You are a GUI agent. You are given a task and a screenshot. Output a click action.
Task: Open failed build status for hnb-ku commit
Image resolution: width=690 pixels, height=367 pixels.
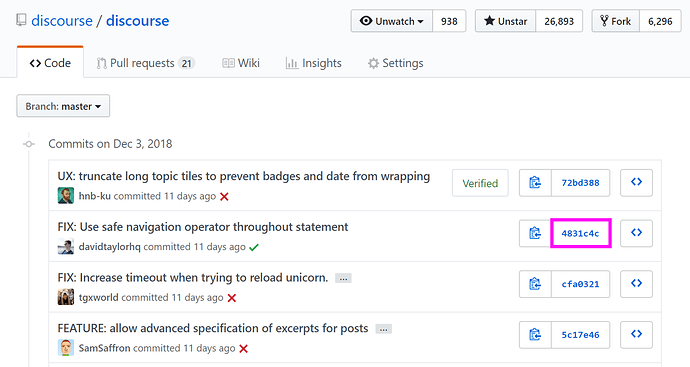pos(224,197)
